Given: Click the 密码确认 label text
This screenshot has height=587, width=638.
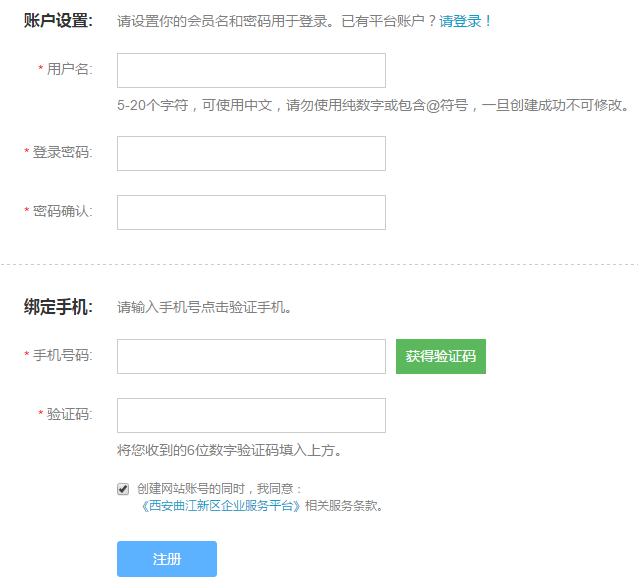Looking at the screenshot, I should click(x=63, y=211).
